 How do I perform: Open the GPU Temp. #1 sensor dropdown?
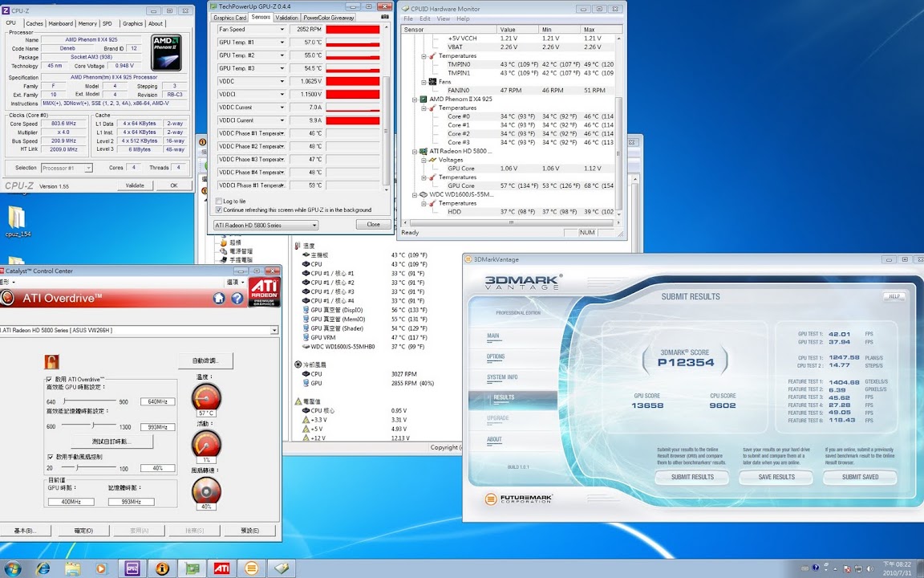282,43
